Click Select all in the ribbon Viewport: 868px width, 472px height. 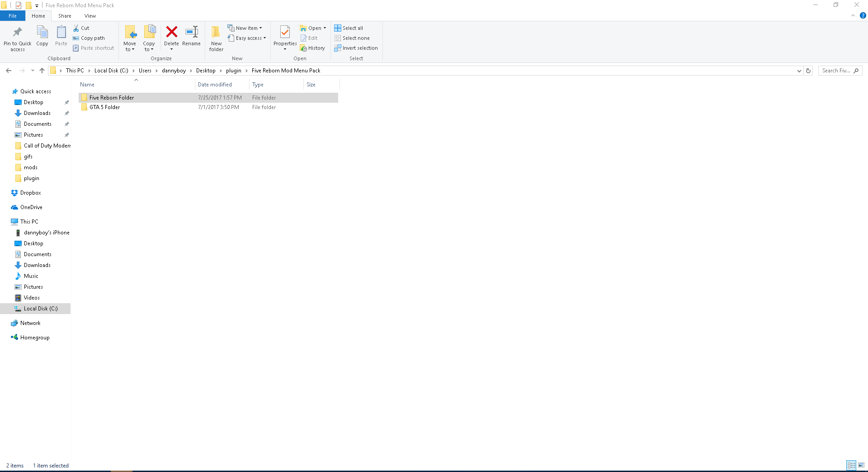[349, 28]
